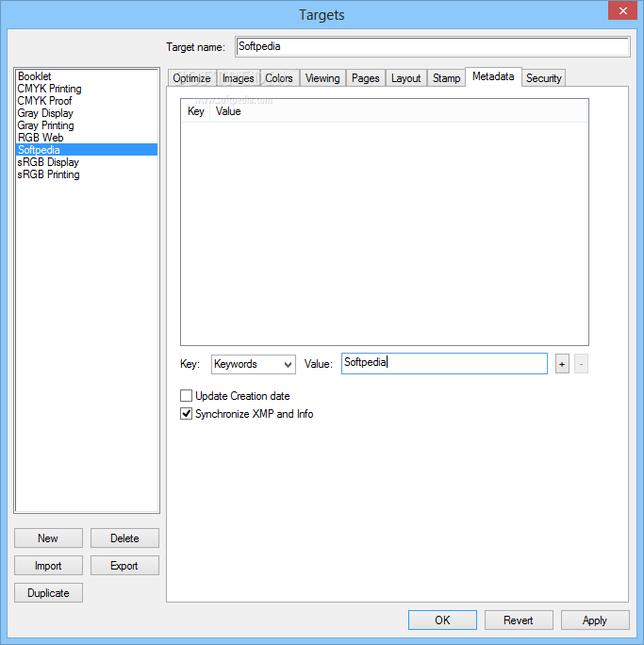Screen dimensions: 644x645
Task: Select the Softpedia target in list
Action: [x=87, y=150]
